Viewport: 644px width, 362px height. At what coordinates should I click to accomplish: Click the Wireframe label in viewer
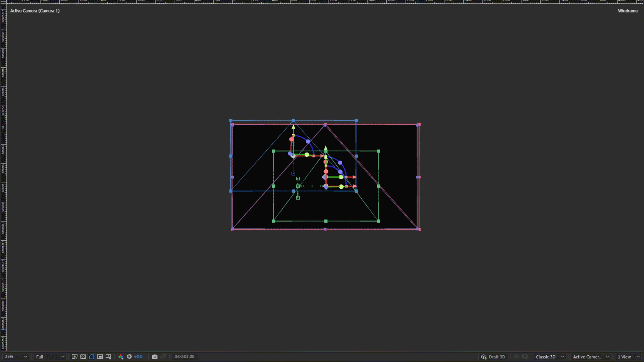628,11
